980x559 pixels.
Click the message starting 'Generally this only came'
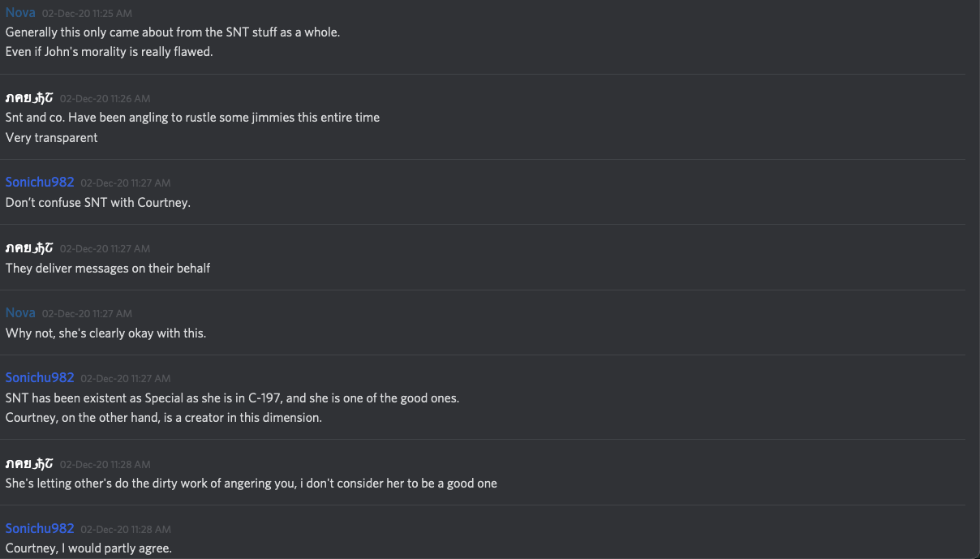click(x=172, y=32)
